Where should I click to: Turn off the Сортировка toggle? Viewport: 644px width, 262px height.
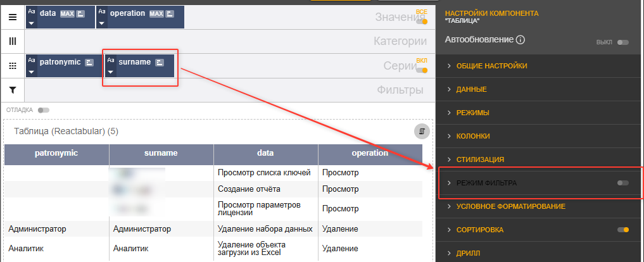[623, 230]
